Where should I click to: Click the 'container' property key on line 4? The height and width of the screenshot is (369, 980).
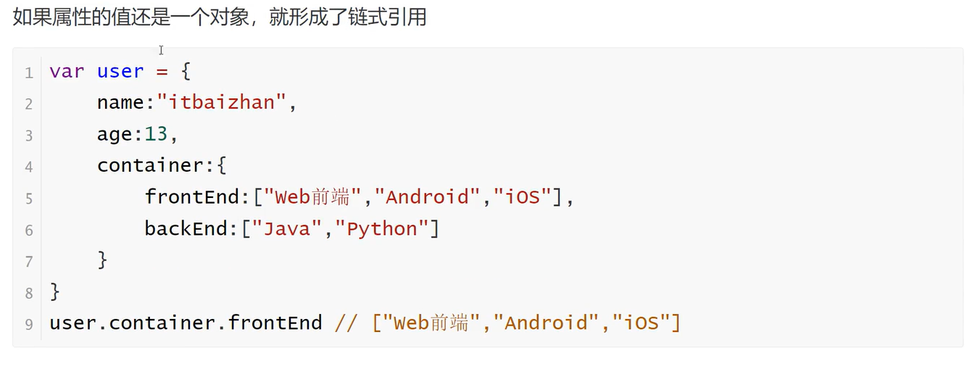(150, 165)
